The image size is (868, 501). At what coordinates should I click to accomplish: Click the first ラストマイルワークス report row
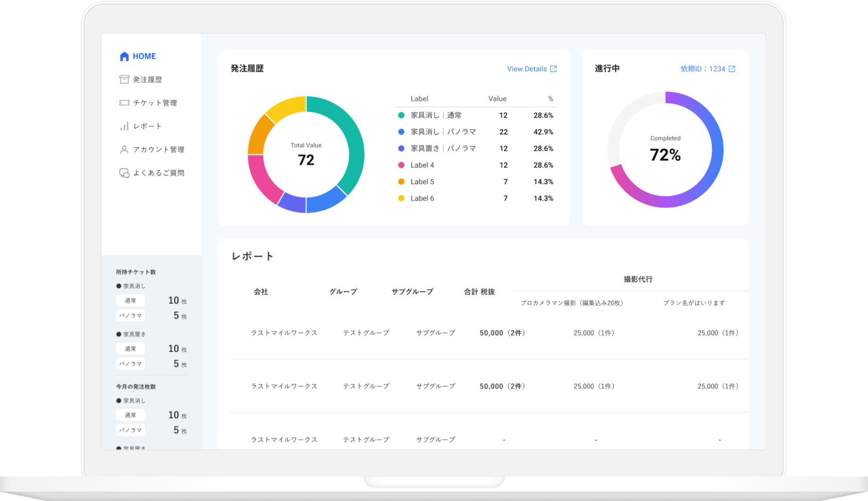pos(490,333)
